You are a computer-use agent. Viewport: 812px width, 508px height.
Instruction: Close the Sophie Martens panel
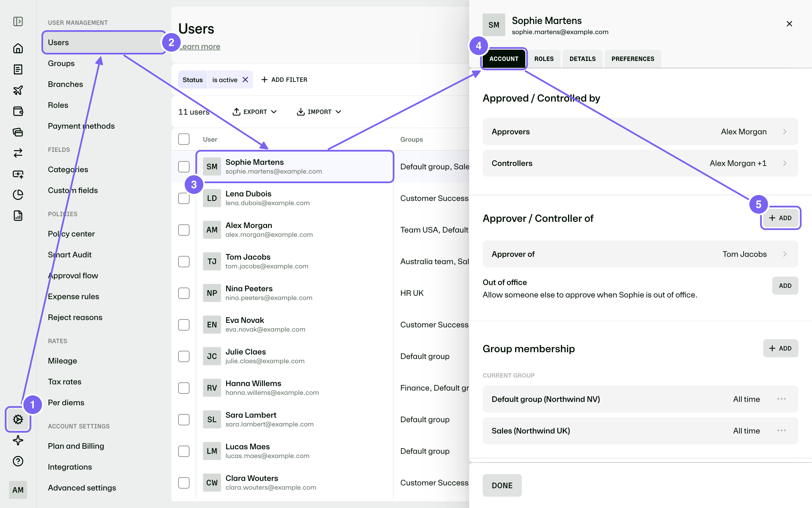[x=789, y=24]
